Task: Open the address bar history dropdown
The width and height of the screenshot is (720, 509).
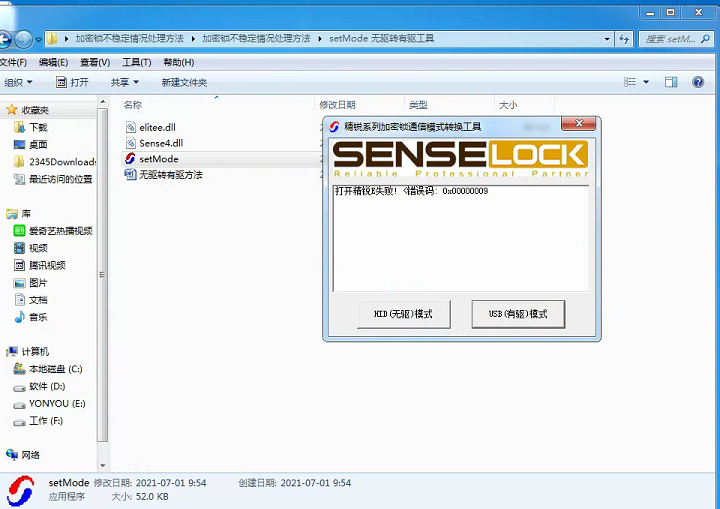Action: click(607, 39)
